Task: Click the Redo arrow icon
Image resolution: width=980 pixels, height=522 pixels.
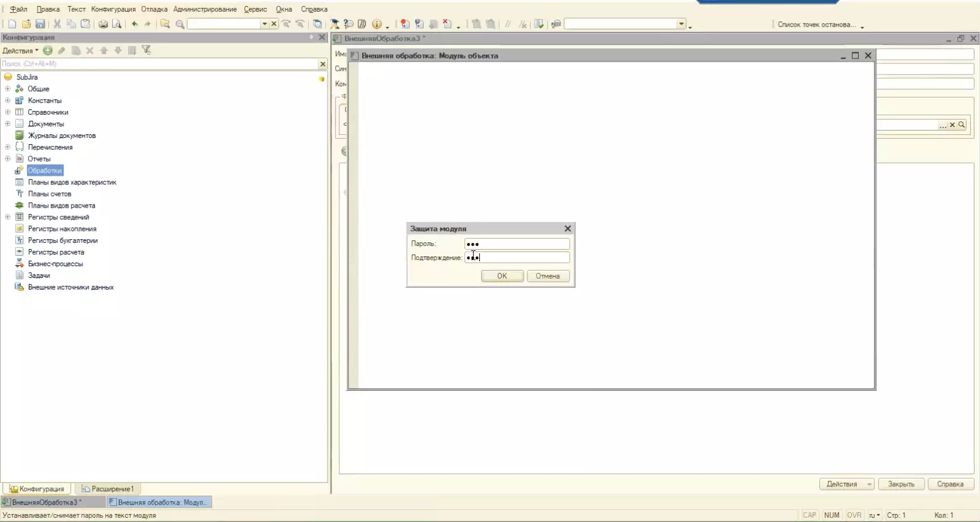Action: pyautogui.click(x=148, y=24)
